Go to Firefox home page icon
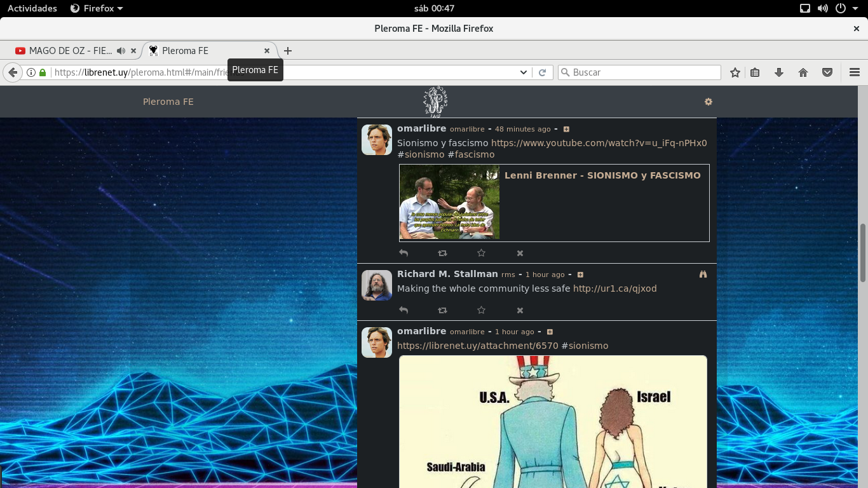The image size is (868, 488). point(803,72)
